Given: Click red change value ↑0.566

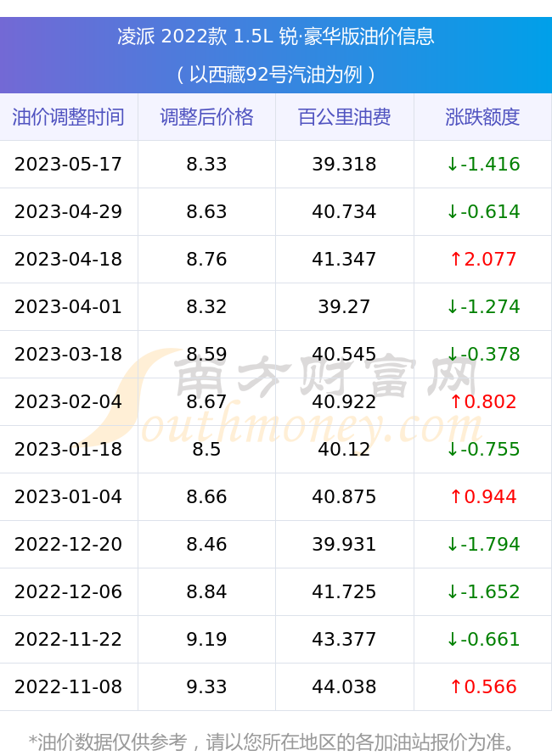Looking at the screenshot, I should pyautogui.click(x=483, y=687).
